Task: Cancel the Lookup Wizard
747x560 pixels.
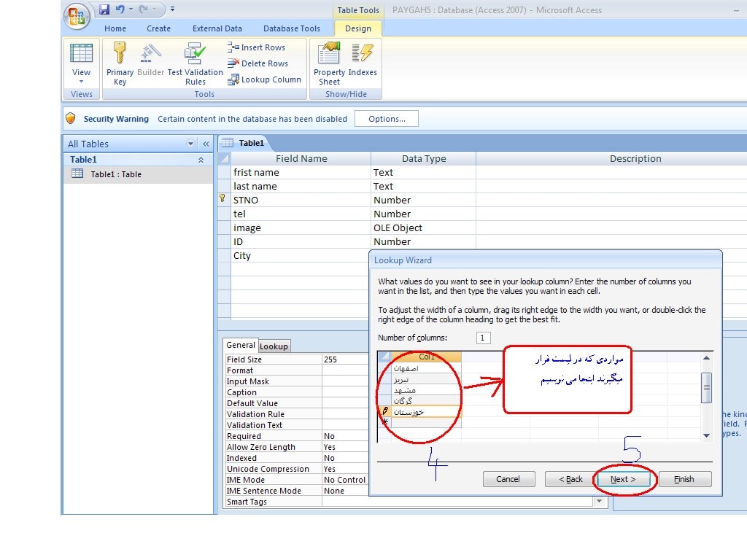Action: (508, 479)
